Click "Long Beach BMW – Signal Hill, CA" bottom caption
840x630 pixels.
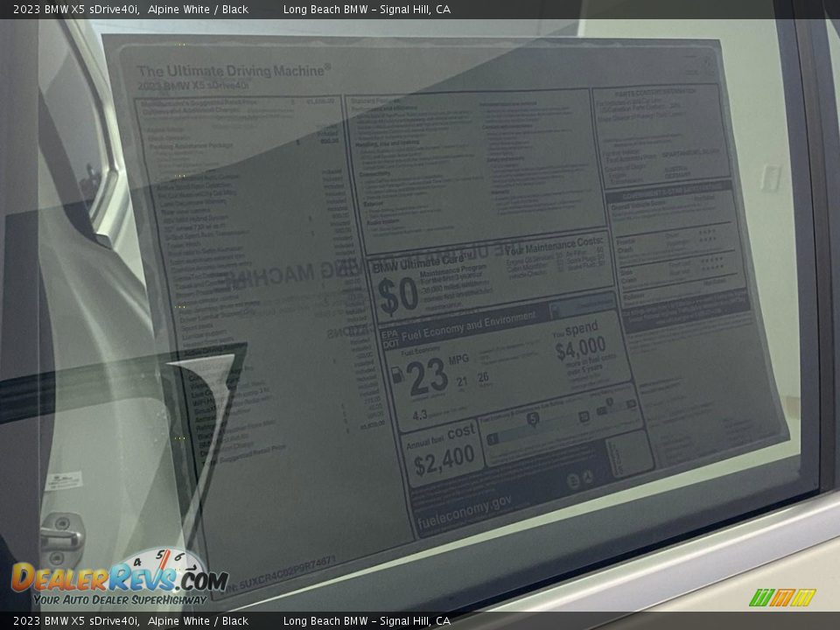(x=367, y=621)
